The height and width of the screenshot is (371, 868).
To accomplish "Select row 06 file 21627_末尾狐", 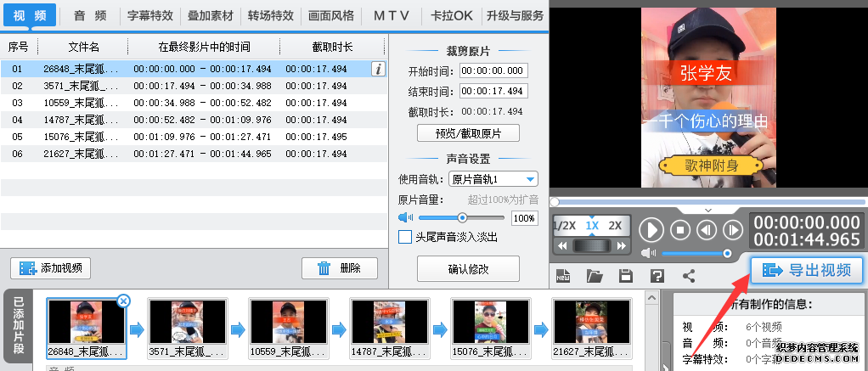I will pyautogui.click(x=193, y=154).
